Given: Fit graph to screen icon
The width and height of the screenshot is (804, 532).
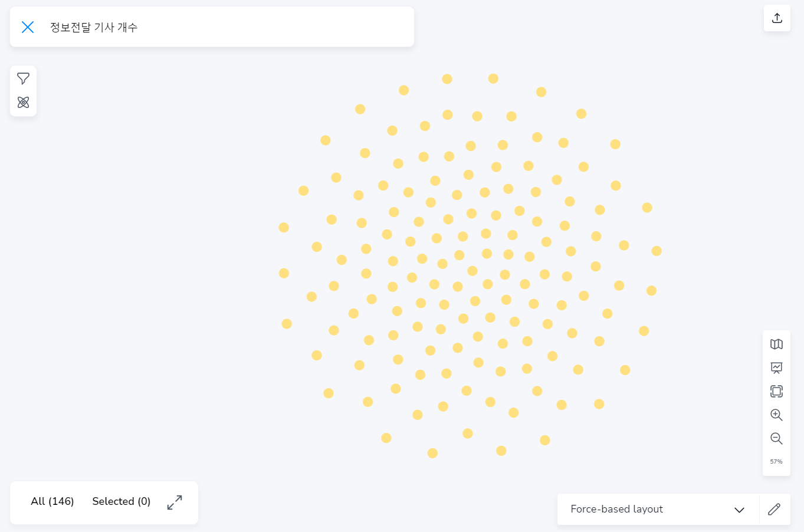Looking at the screenshot, I should [x=776, y=391].
